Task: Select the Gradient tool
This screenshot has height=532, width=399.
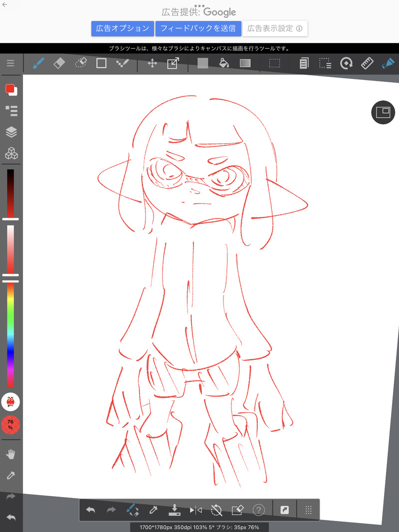Action: coord(245,63)
